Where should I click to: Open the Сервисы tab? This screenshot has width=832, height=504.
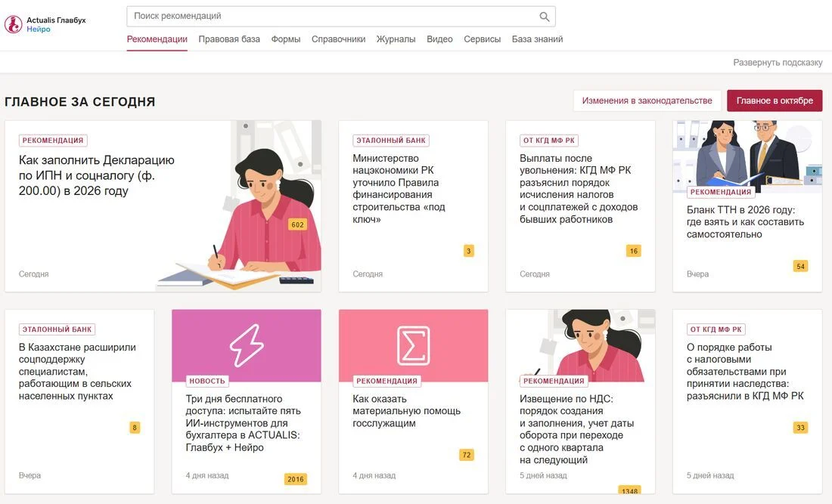483,39
